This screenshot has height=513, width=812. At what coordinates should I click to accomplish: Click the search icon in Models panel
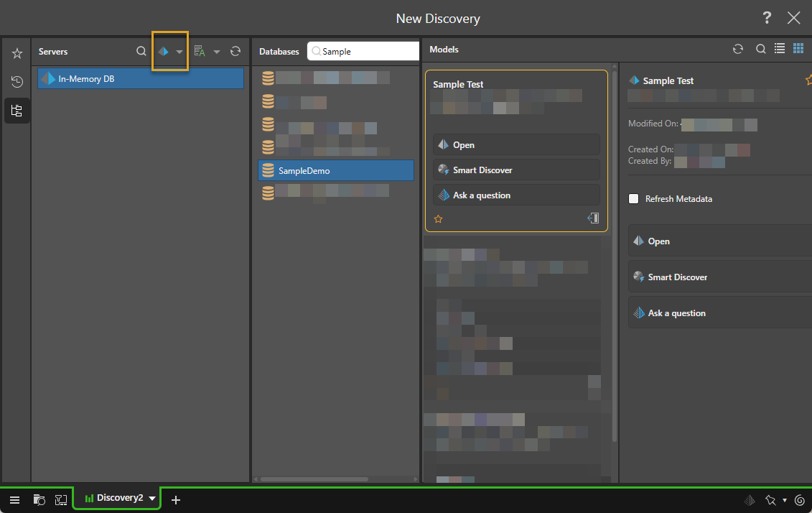pos(761,50)
